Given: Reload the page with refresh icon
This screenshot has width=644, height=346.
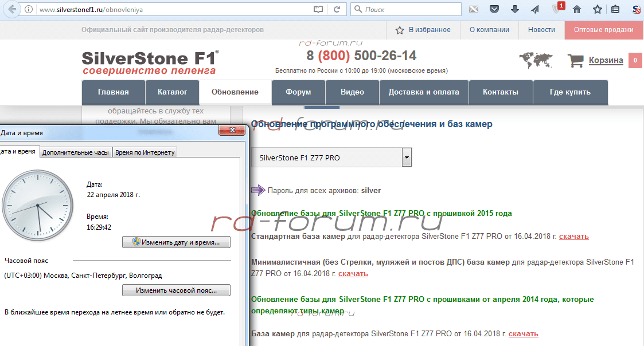Looking at the screenshot, I should click(x=337, y=9).
